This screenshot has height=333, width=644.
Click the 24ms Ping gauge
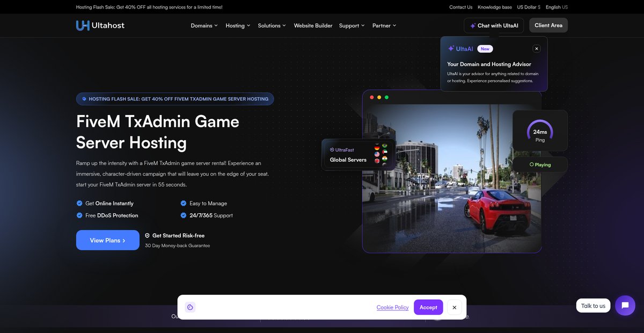[540, 131]
